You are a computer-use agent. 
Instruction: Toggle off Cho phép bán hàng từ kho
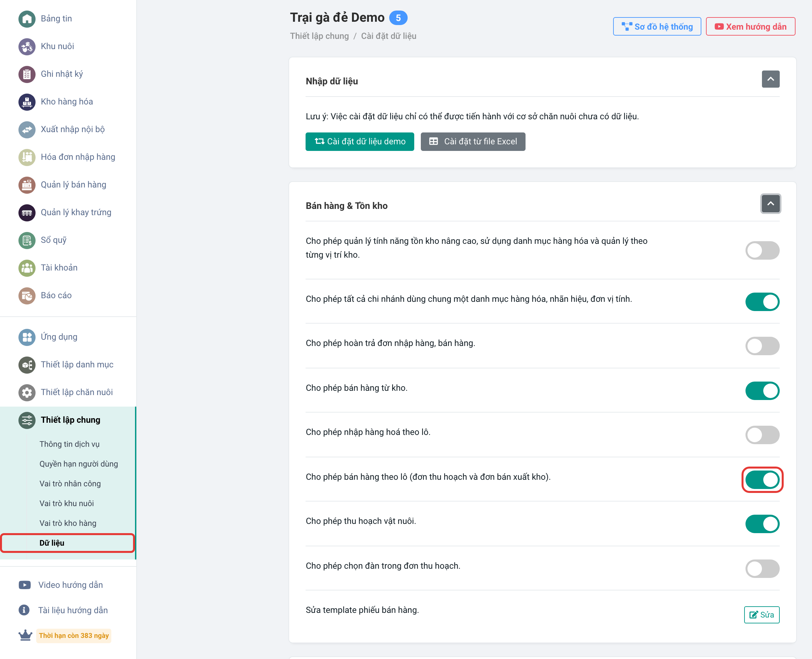(x=762, y=391)
